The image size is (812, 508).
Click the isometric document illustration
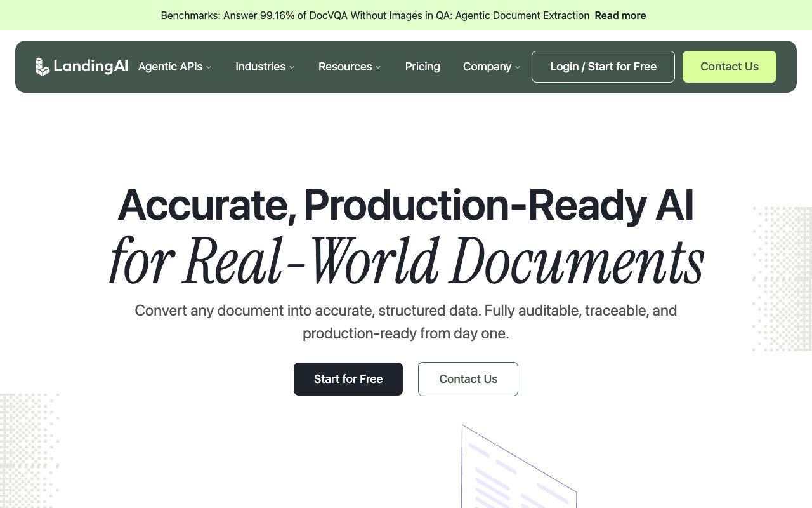[519, 467]
